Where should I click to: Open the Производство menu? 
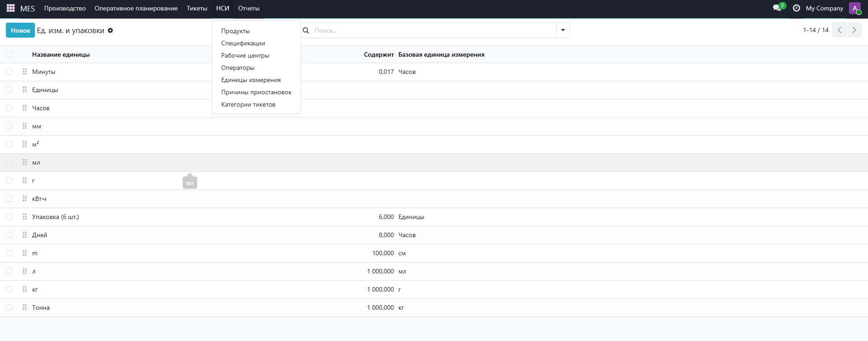(x=65, y=8)
